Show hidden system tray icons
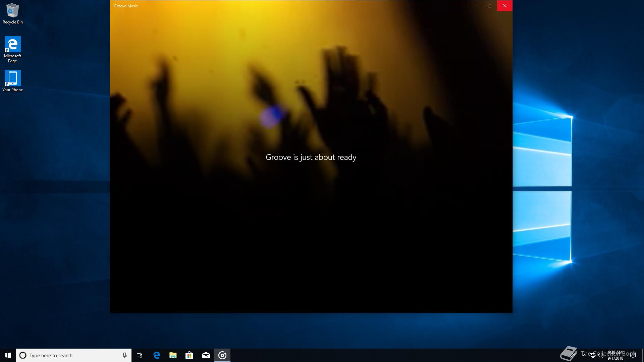The height and width of the screenshot is (362, 644). [585, 355]
